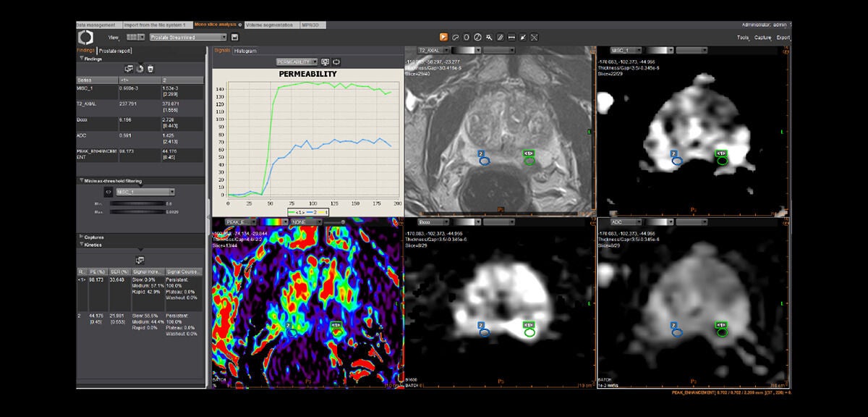Click green ROI <1> on ADC image
This screenshot has width=868, height=417.
coord(721,333)
